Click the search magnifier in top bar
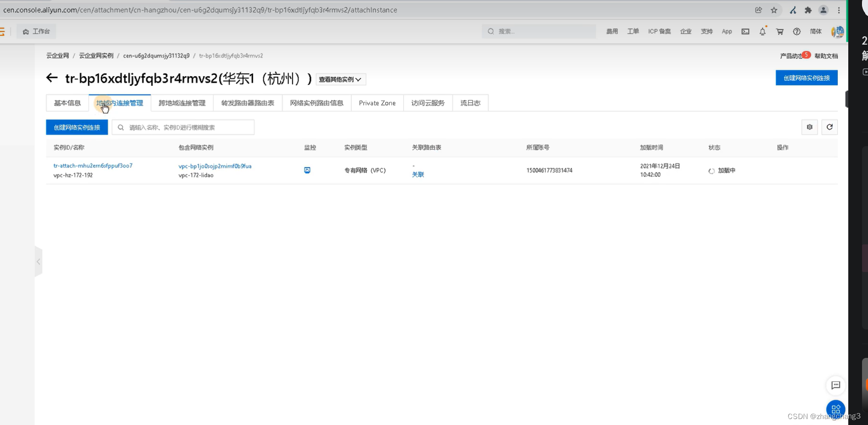This screenshot has height=425, width=868. 491,31
